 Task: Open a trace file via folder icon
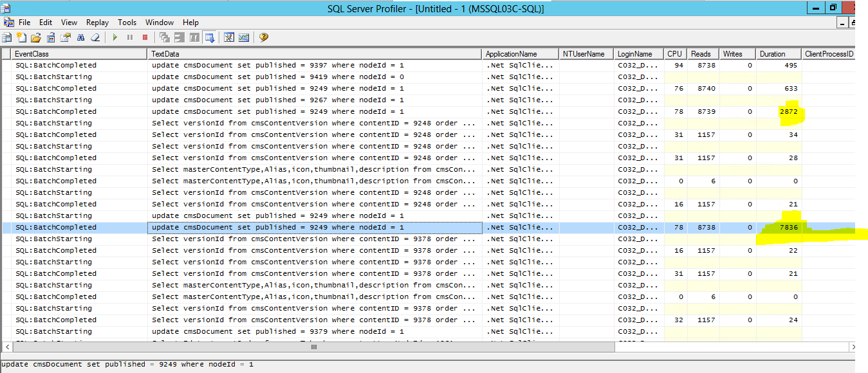(36, 37)
